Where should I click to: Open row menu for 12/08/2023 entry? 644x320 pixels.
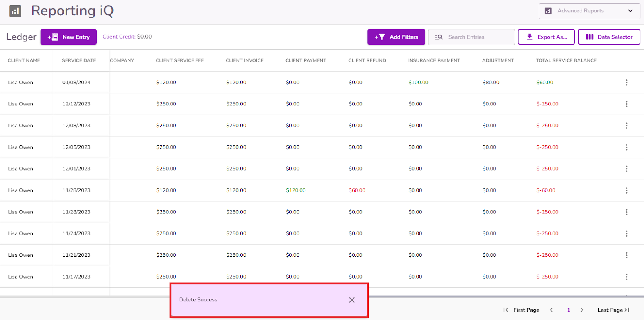pyautogui.click(x=627, y=126)
